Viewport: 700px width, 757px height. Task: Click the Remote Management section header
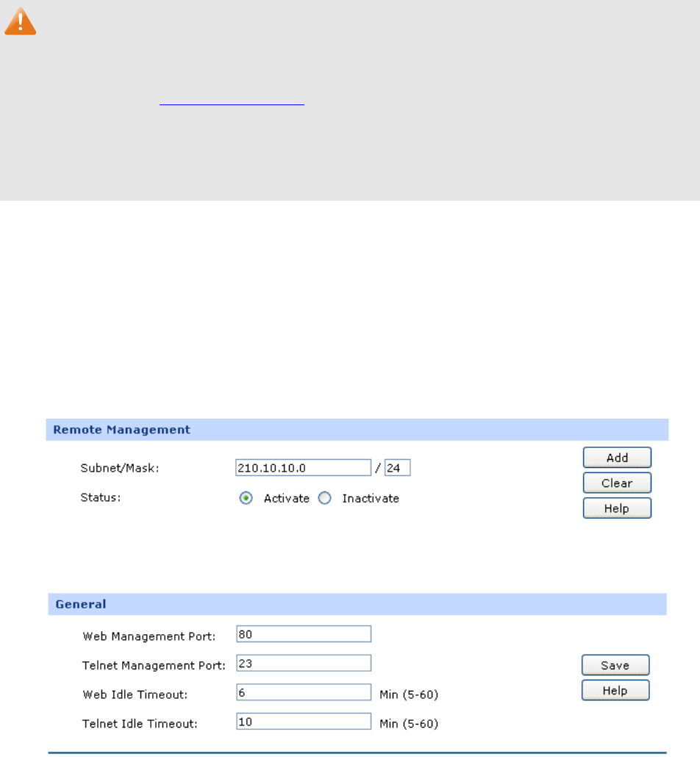(x=357, y=430)
